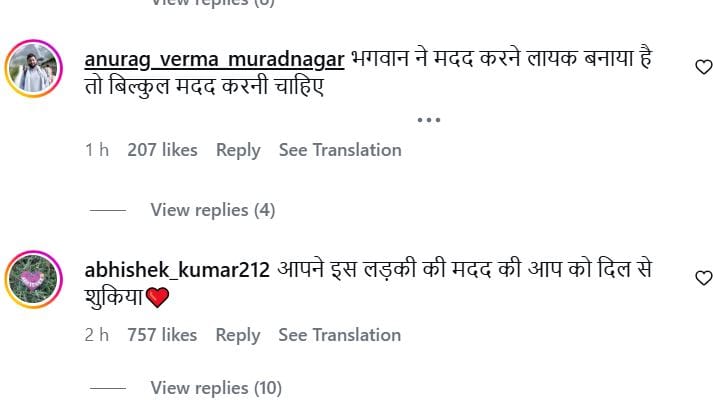The height and width of the screenshot is (402, 713).
Task: Reply to anurag_verma_muradnagar's comment
Action: coord(238,150)
